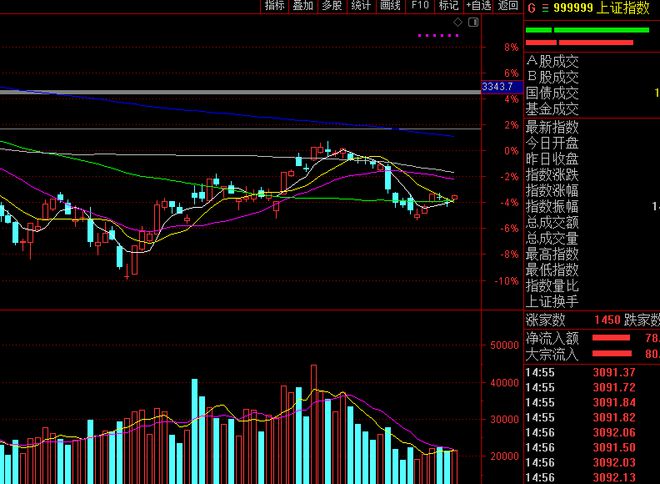Viewport: 660px width, 484px height.
Task: Select the 净流入额 net inflow row
Action: tap(552, 338)
